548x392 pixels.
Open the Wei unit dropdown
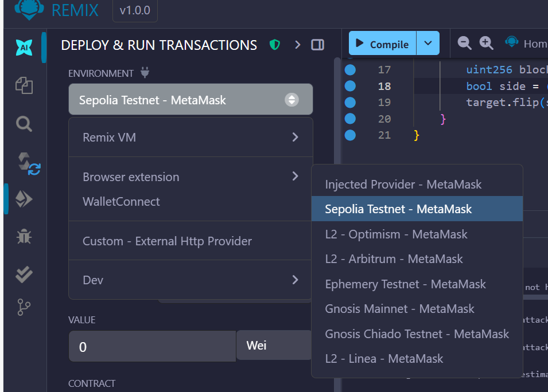click(x=274, y=345)
